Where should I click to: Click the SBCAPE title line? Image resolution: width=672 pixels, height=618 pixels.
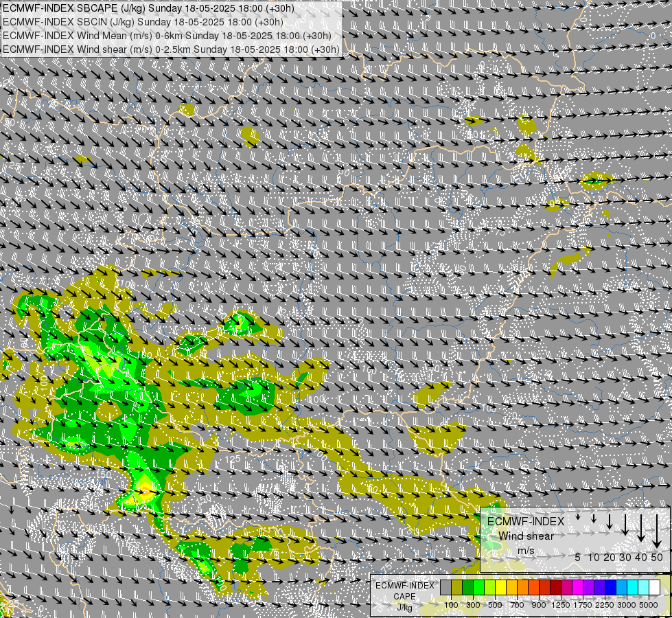click(x=148, y=8)
